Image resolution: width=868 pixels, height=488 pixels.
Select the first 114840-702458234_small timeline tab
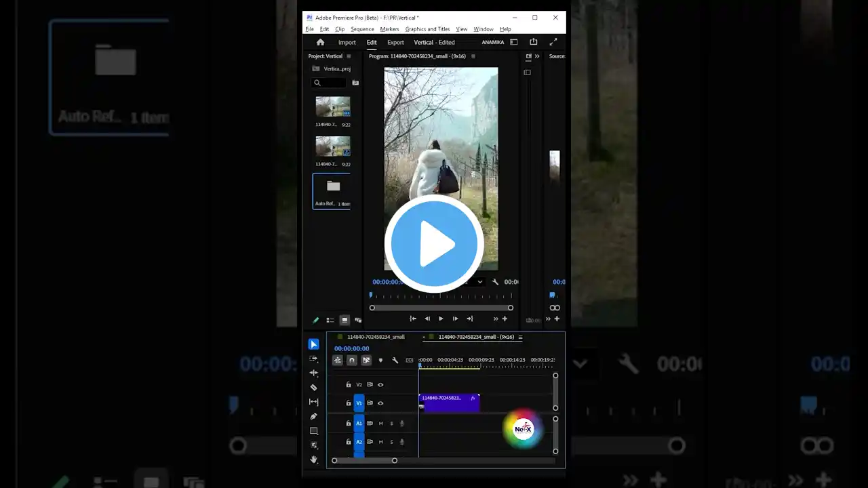coord(376,337)
